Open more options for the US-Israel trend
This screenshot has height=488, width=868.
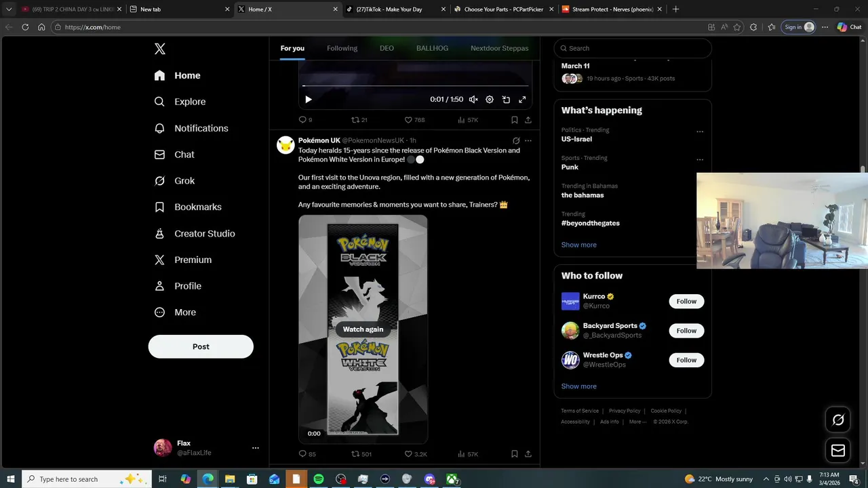pos(700,131)
